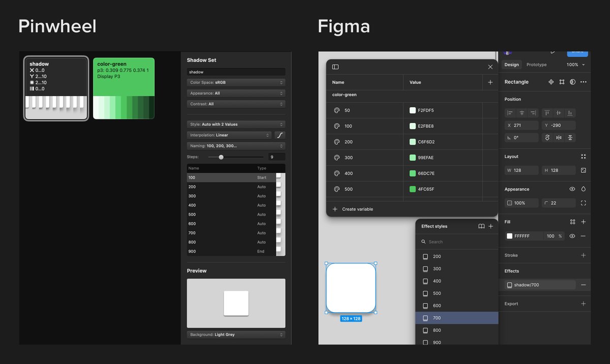Select effect style 300

tap(456, 268)
